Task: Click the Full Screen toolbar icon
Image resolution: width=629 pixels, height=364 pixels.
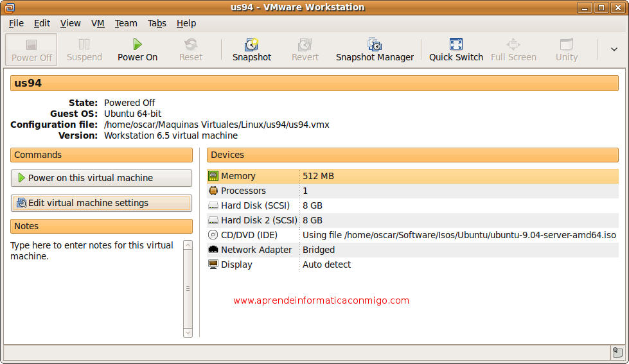Action: (513, 44)
